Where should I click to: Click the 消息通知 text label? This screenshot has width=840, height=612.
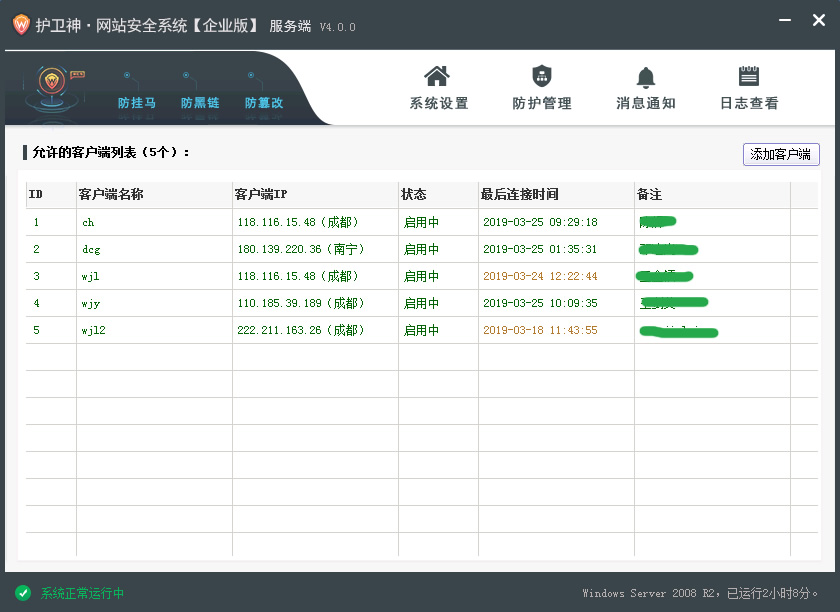coord(646,103)
